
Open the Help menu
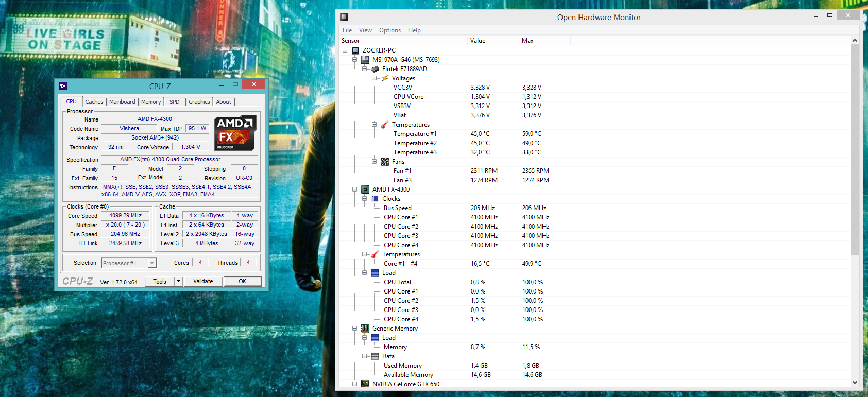(x=414, y=30)
